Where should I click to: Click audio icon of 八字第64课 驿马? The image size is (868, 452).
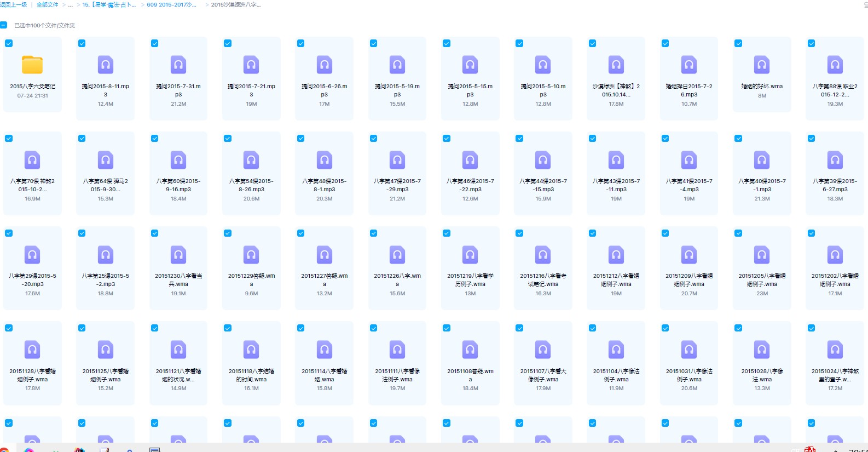point(106,160)
